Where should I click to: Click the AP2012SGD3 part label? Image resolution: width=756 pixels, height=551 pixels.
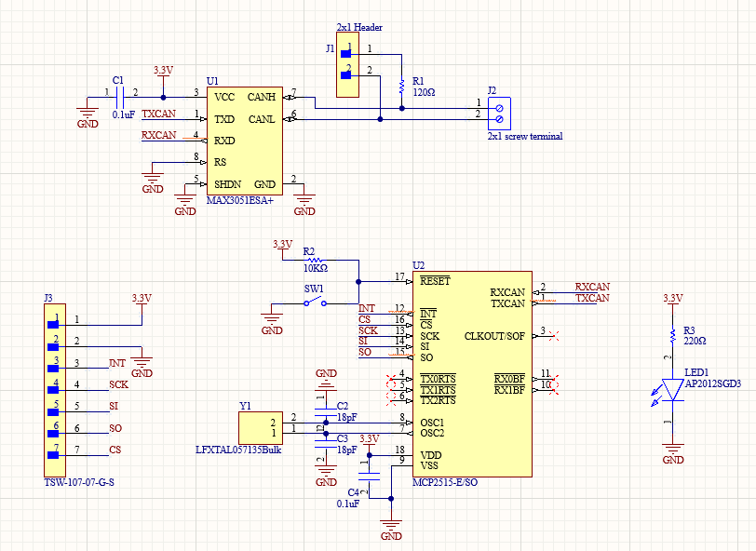point(713,384)
